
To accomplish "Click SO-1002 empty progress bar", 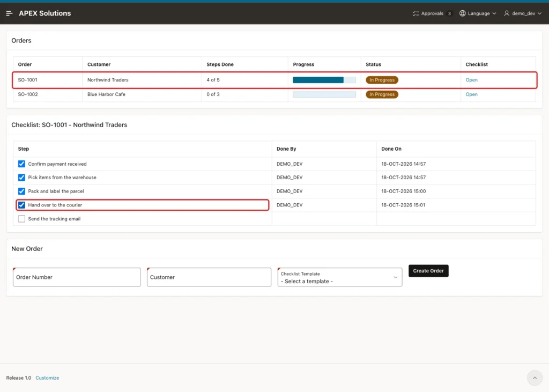I will coord(324,94).
